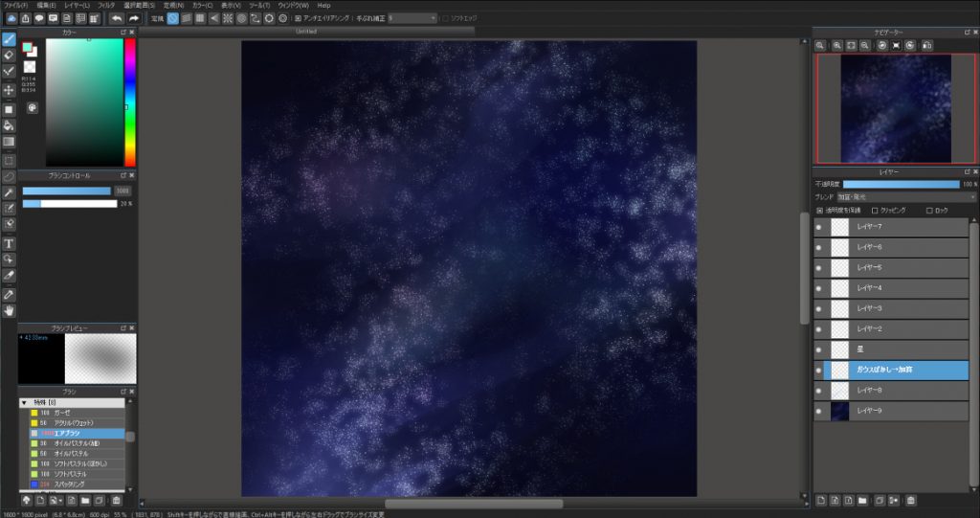Click the Navigator preview thumbnail

[x=896, y=108]
